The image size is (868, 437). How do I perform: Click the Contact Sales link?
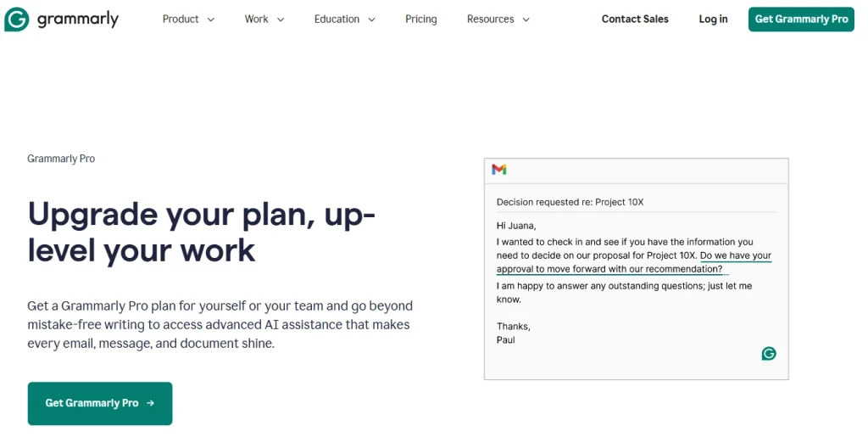pos(635,20)
